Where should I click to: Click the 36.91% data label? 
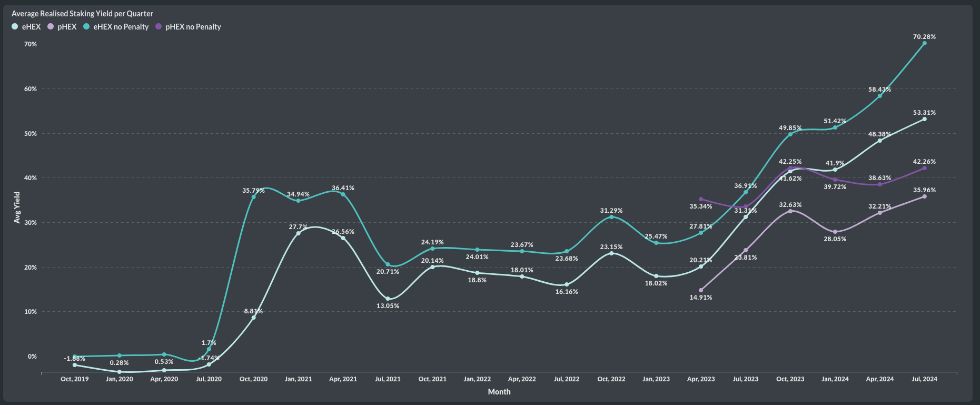coord(746,186)
